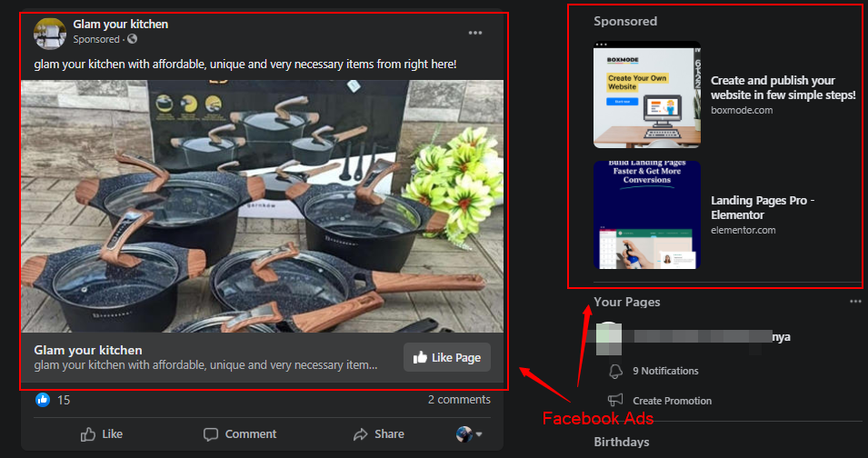Open 9 Notifications for your page

point(665,371)
